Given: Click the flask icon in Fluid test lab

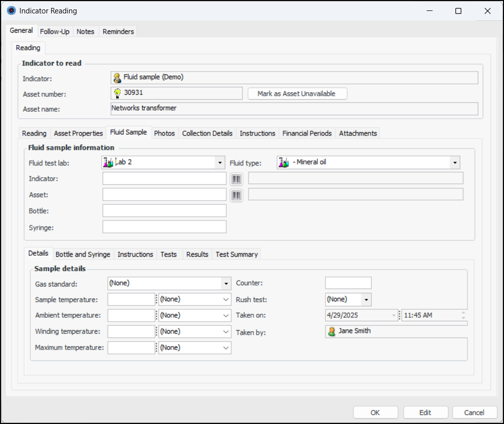Looking at the screenshot, I should (x=108, y=162).
